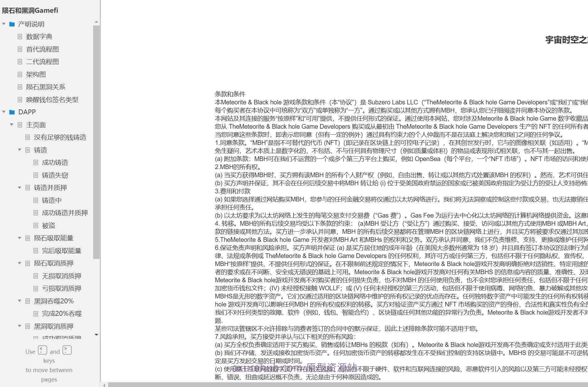The image size is (588, 387).
Task: Select the 铸造并质押 page label
Action: coord(50,187)
